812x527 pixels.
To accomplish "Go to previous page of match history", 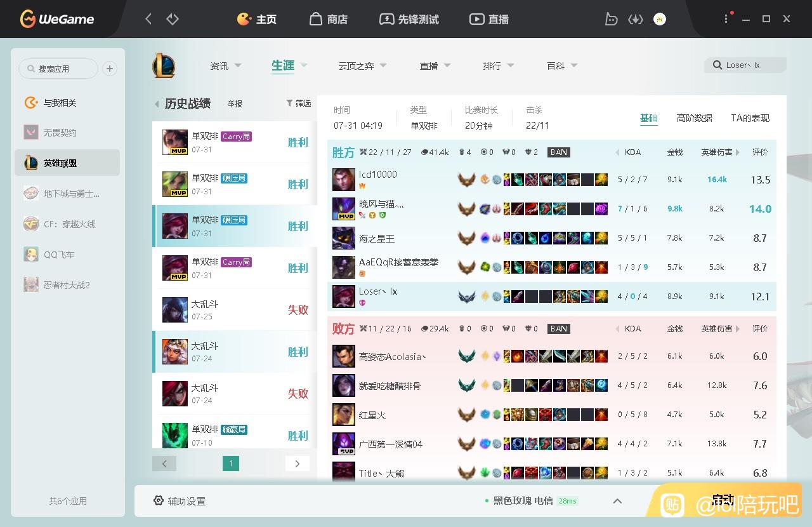I will 164,464.
